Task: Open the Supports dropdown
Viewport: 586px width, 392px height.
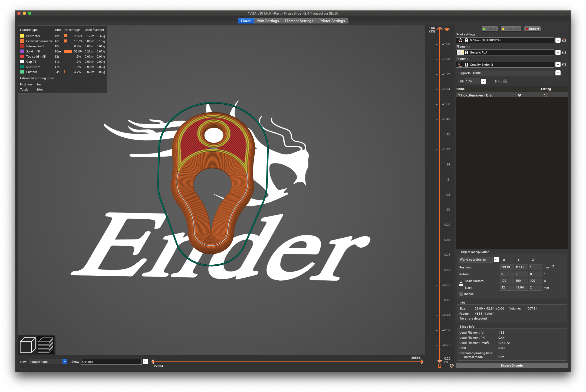Action: point(558,73)
